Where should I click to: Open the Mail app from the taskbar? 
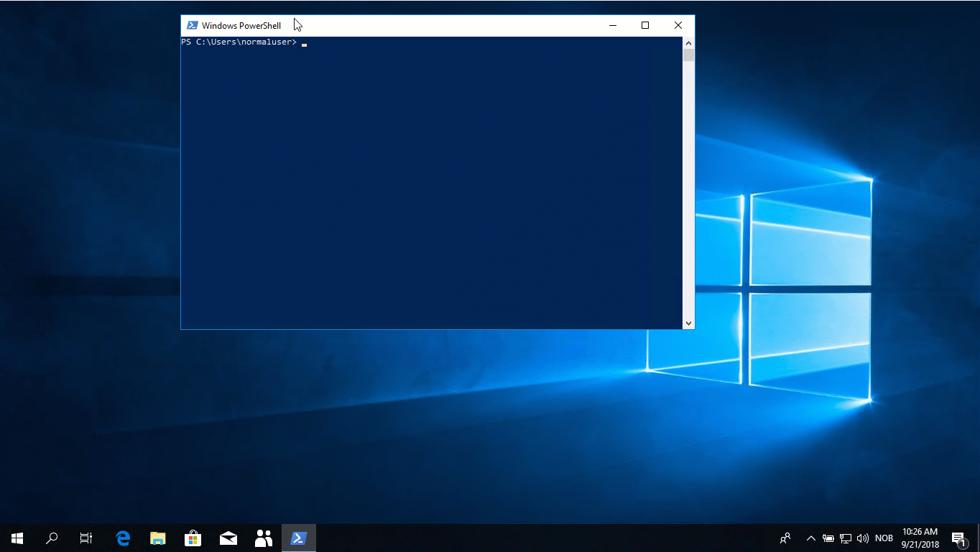tap(228, 538)
